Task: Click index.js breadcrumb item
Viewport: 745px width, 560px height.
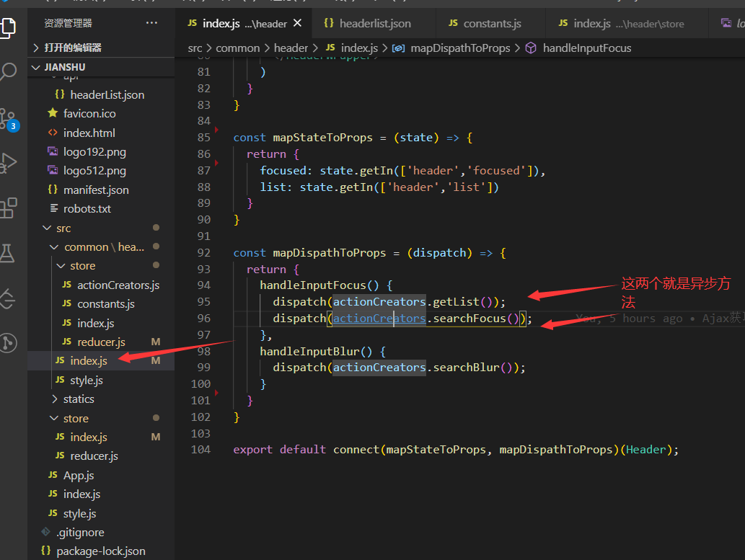Action: tap(352, 48)
